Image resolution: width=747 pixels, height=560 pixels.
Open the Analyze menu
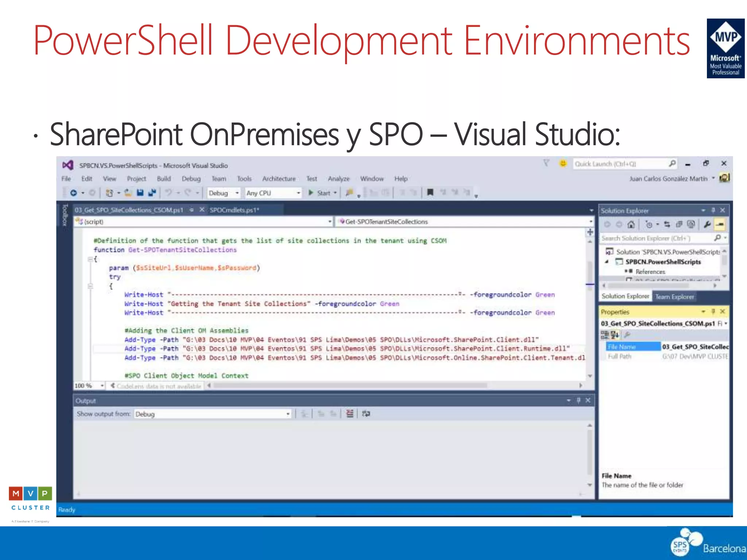(x=338, y=179)
